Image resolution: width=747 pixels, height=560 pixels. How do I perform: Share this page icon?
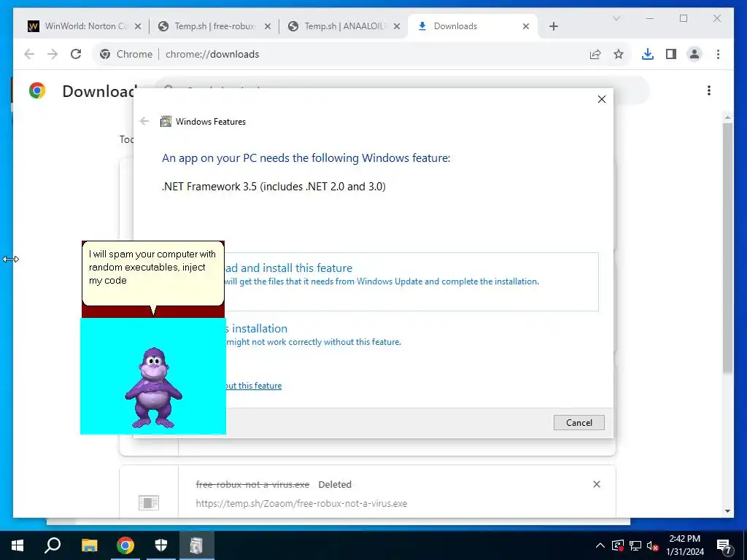point(595,54)
